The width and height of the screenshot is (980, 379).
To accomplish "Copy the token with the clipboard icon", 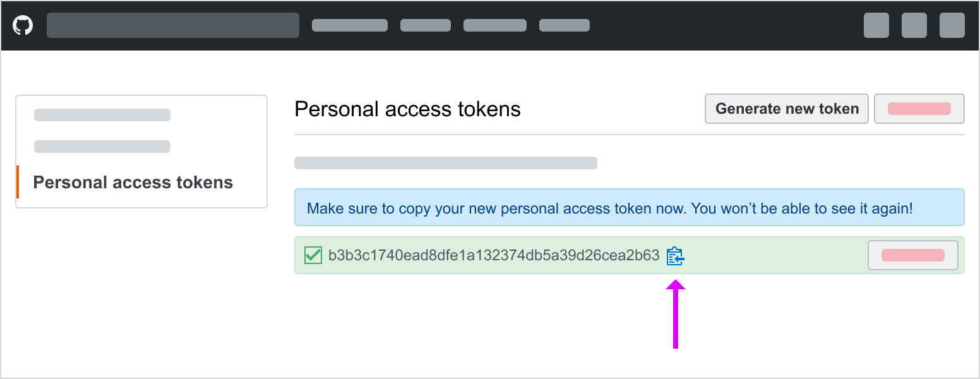I will tap(675, 256).
